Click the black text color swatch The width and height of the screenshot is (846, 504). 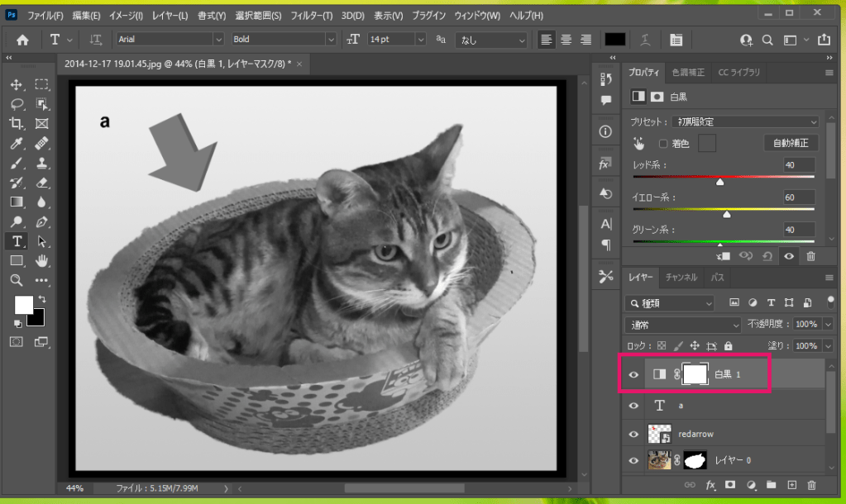click(x=615, y=40)
